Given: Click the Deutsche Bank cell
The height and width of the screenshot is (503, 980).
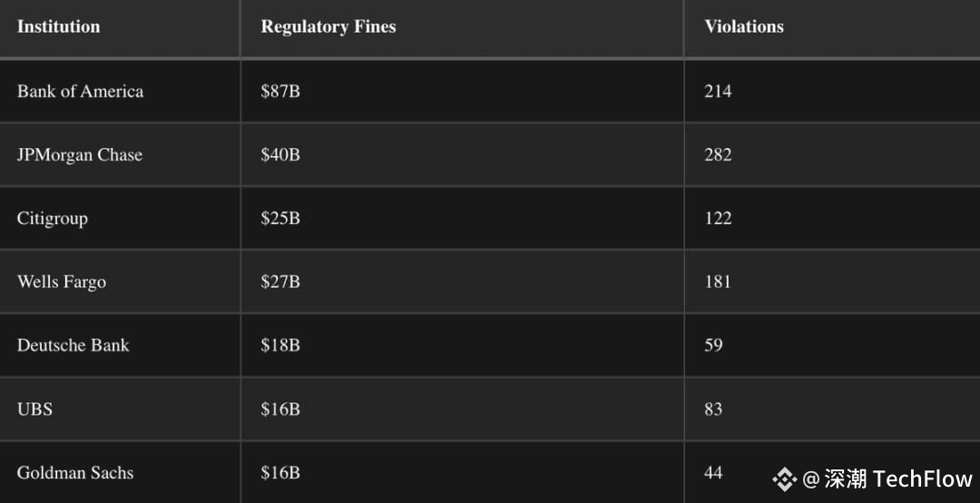Looking at the screenshot, I should click(x=73, y=345).
